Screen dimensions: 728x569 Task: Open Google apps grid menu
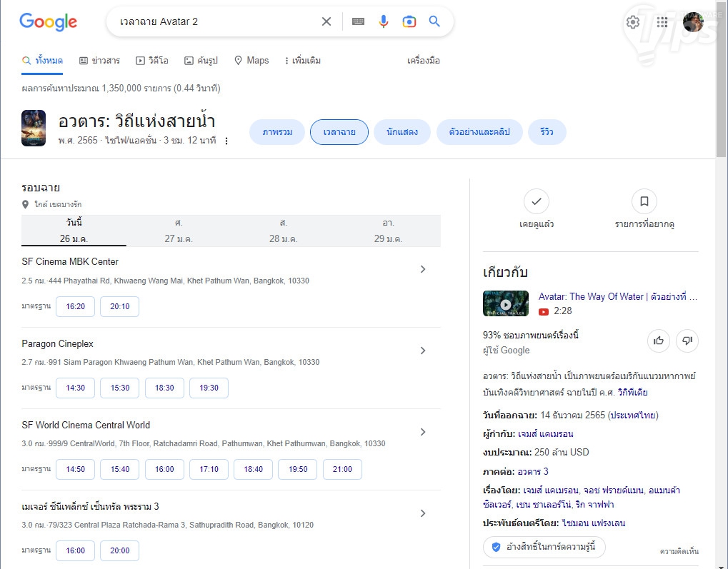click(662, 22)
